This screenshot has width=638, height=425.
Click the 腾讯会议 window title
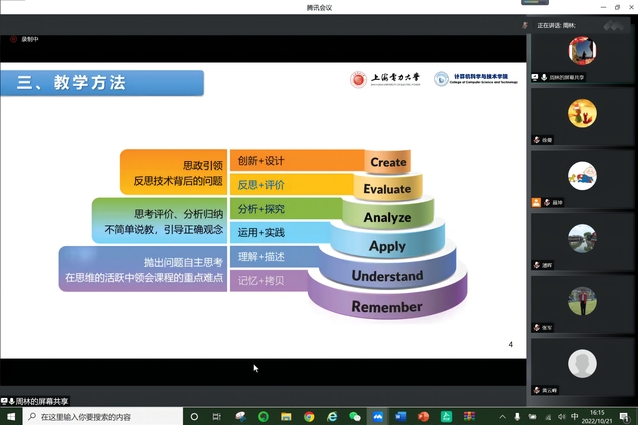[x=319, y=7]
